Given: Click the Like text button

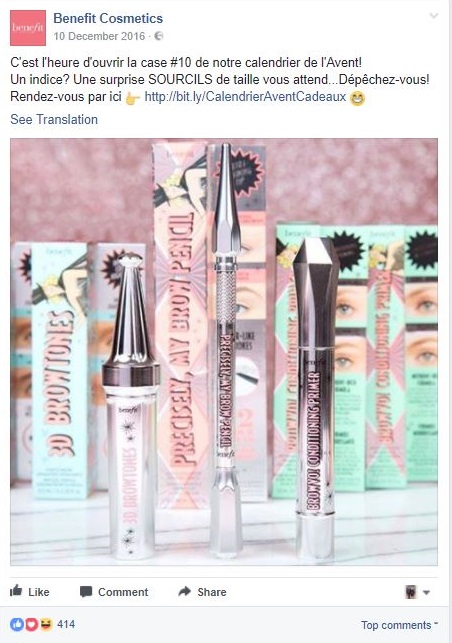Looking at the screenshot, I should click(x=39, y=592).
